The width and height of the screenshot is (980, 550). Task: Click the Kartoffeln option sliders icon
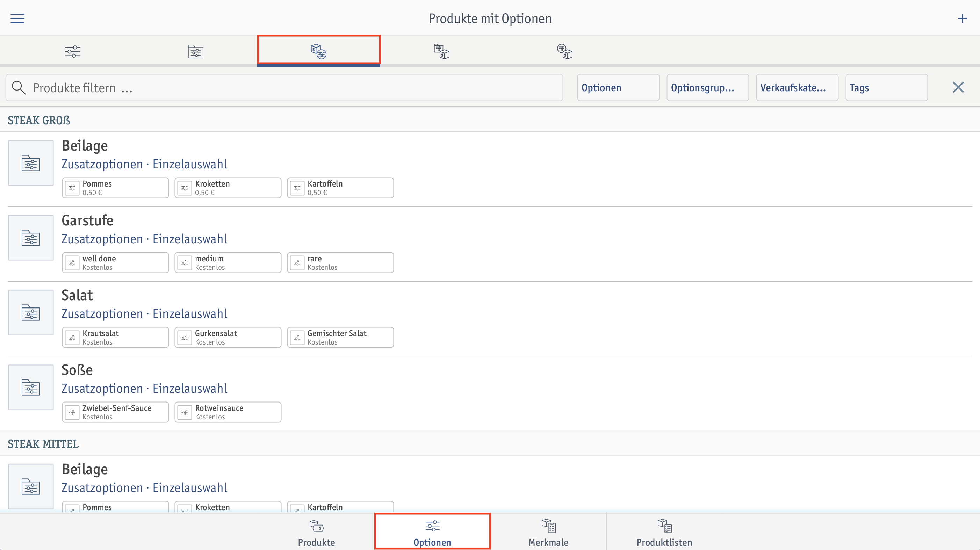pos(297,188)
